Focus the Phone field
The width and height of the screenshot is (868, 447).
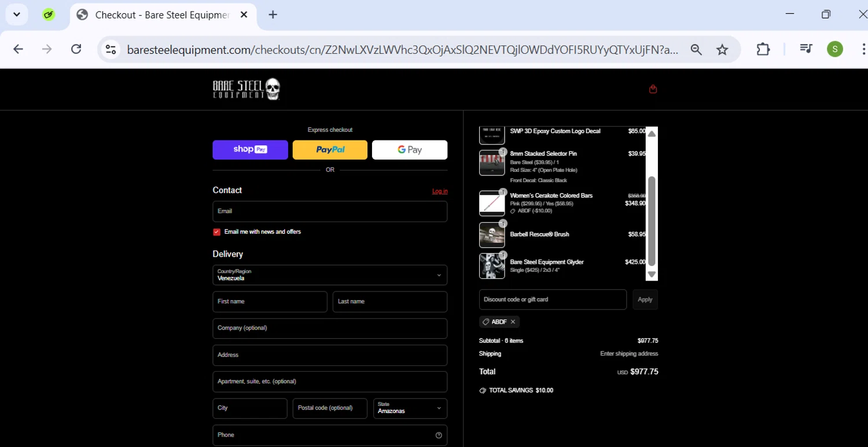(x=330, y=435)
